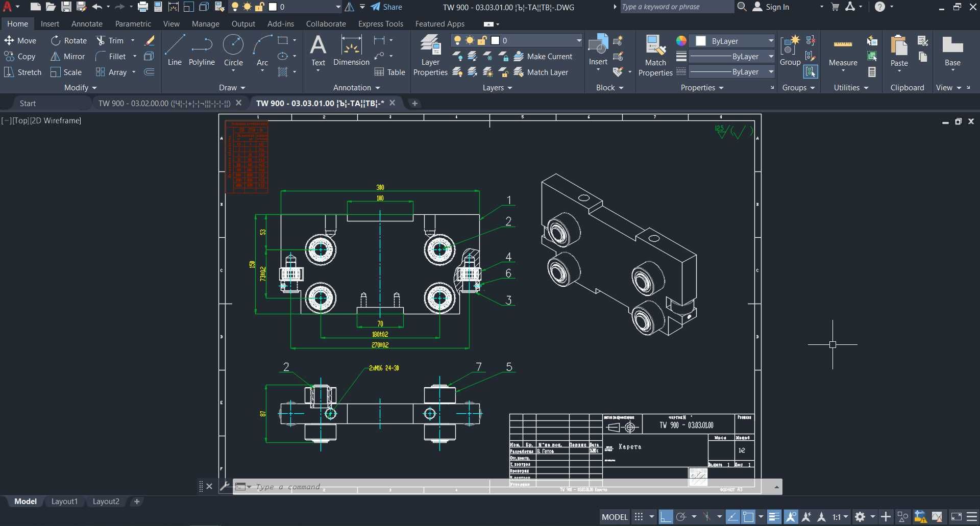Choose the Measure utility

point(843,52)
